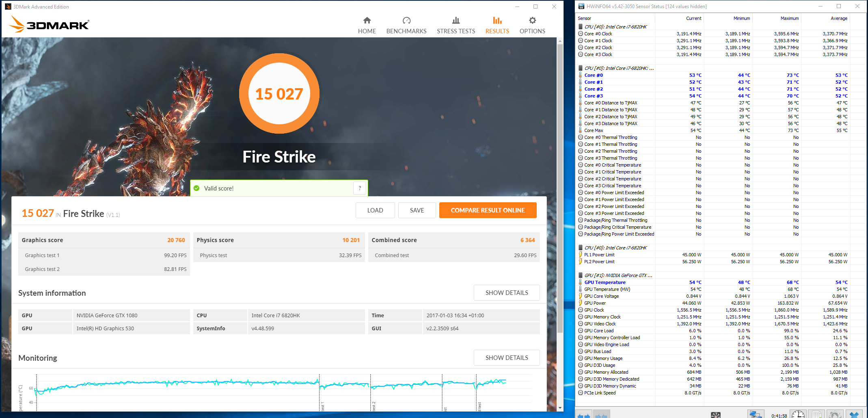The width and height of the screenshot is (868, 418).
Task: Open HWiNFO sensor settings gear
Action: (x=835, y=414)
